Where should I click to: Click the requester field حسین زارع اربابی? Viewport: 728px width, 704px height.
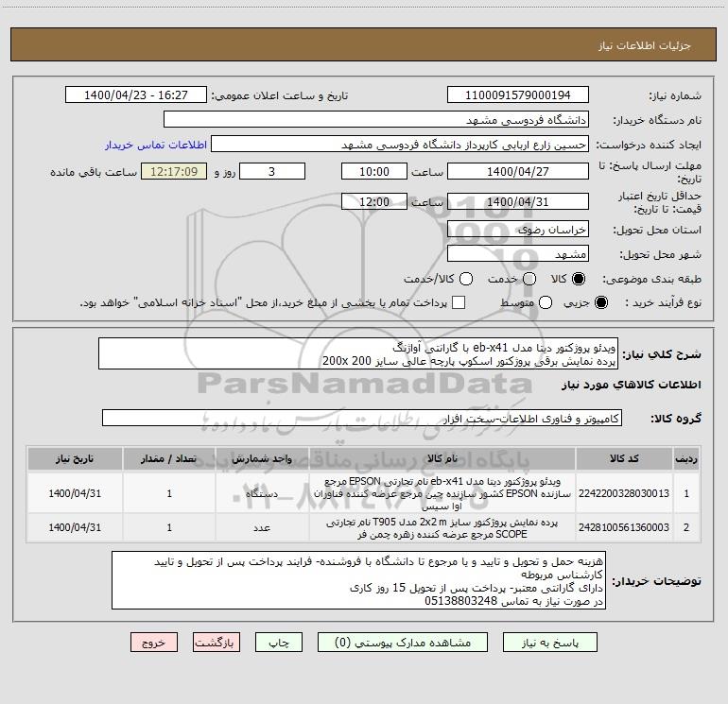tap(400, 144)
